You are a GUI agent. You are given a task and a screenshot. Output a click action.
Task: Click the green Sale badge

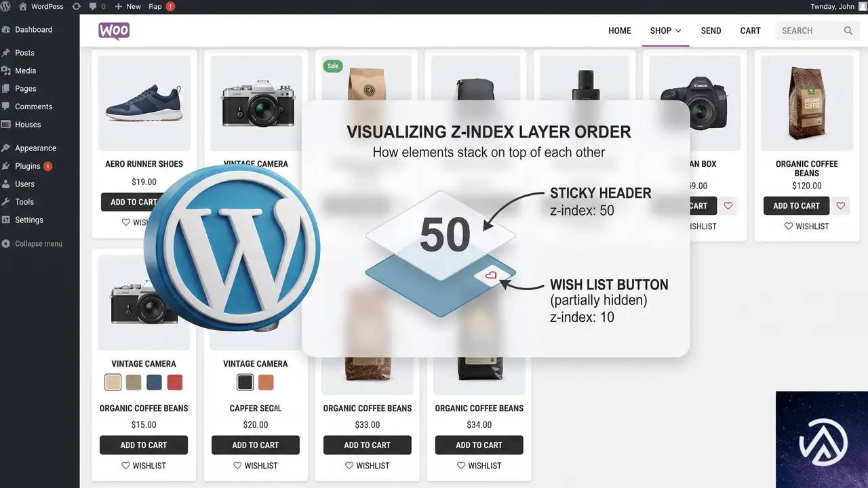point(333,66)
